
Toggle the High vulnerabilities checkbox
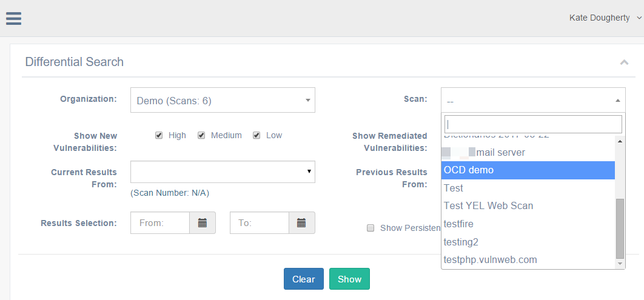click(x=159, y=135)
